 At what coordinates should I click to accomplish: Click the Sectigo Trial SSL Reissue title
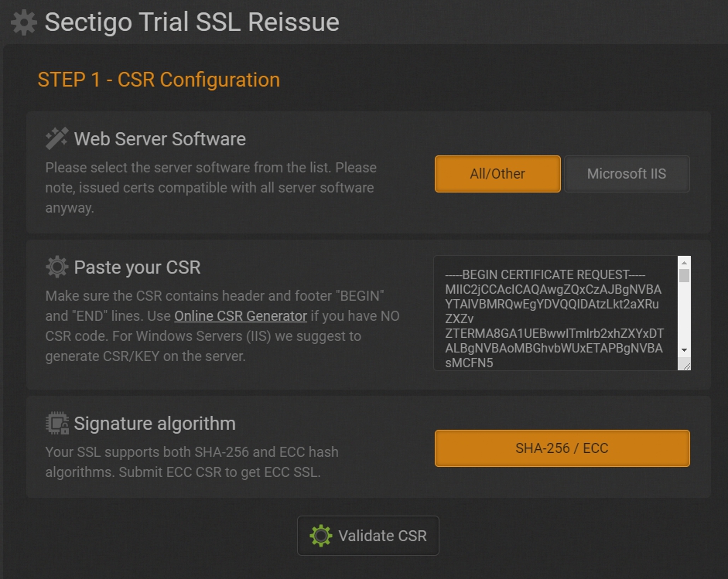(x=192, y=22)
